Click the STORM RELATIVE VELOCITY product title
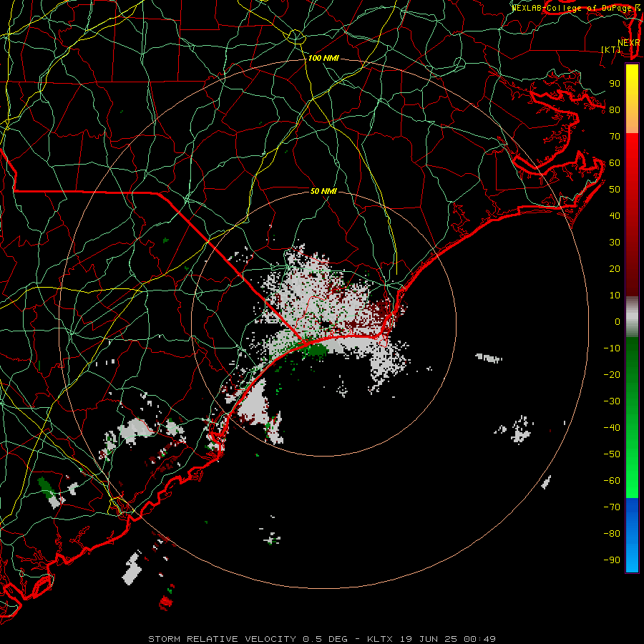This screenshot has width=644, height=644. tap(222, 639)
